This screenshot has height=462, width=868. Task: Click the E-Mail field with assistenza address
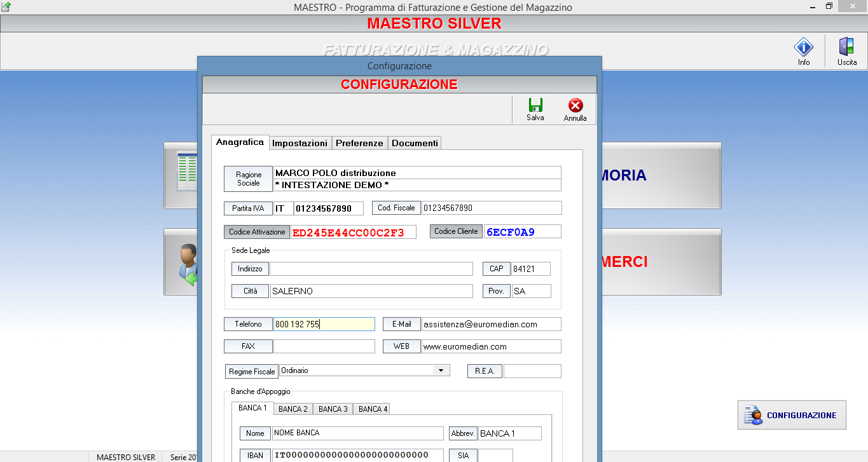[492, 324]
